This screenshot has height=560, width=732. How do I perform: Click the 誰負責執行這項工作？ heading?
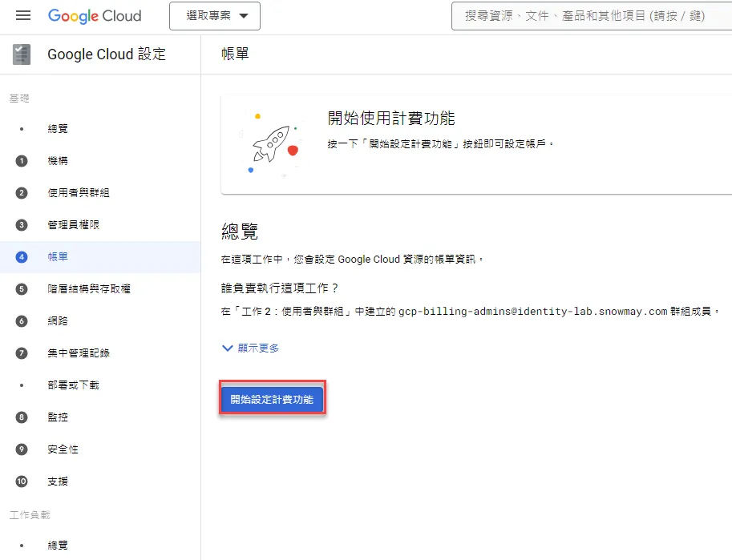(280, 288)
